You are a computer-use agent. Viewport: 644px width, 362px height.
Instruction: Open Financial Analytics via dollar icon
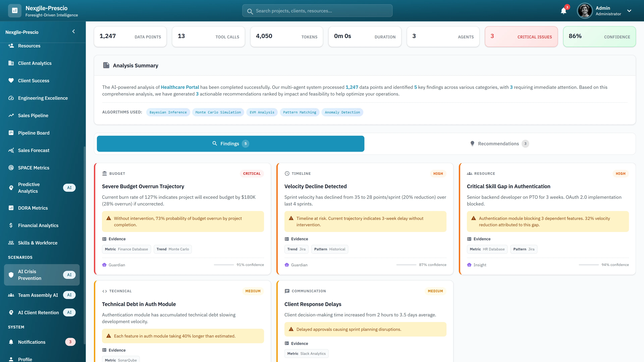click(x=11, y=225)
